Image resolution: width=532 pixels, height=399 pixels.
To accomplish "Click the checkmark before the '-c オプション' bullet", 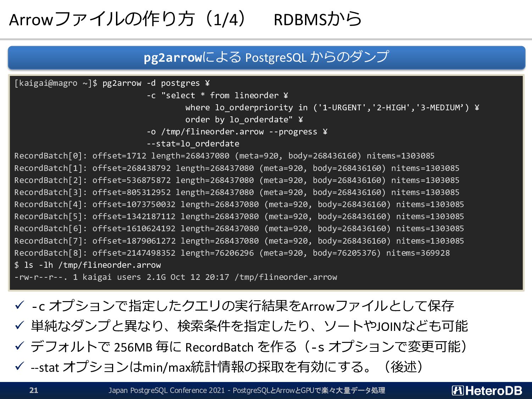I will tap(20, 305).
